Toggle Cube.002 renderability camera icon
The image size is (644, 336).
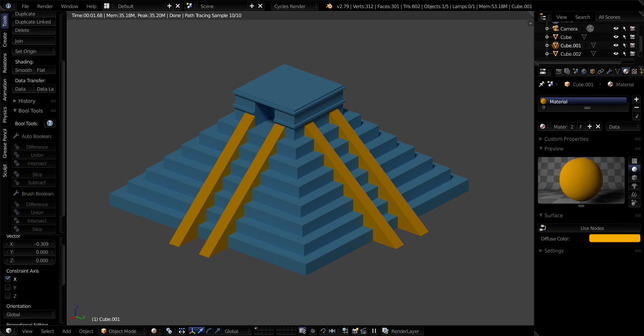click(x=633, y=54)
